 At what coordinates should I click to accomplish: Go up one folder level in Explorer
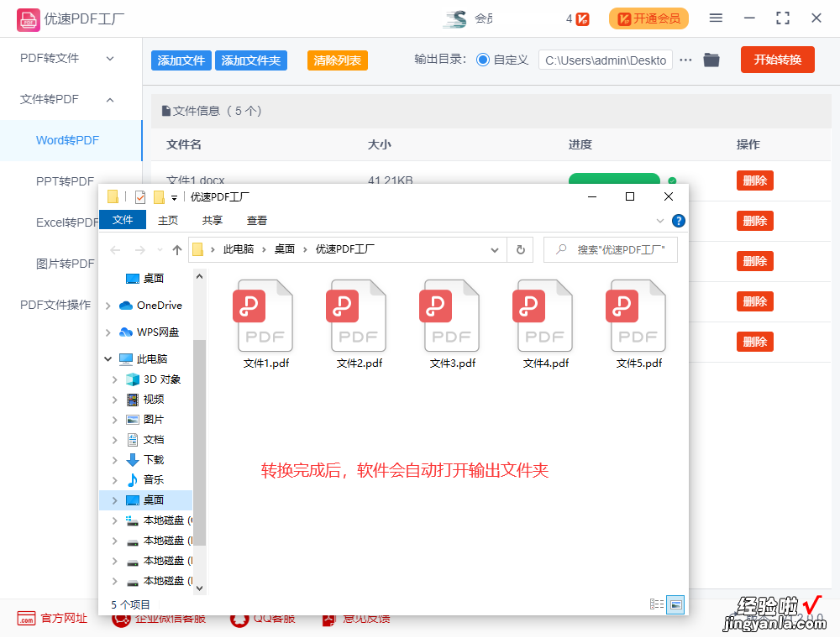point(177,249)
